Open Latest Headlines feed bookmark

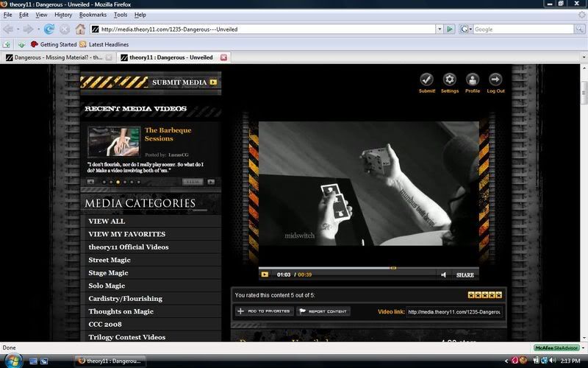click(104, 44)
